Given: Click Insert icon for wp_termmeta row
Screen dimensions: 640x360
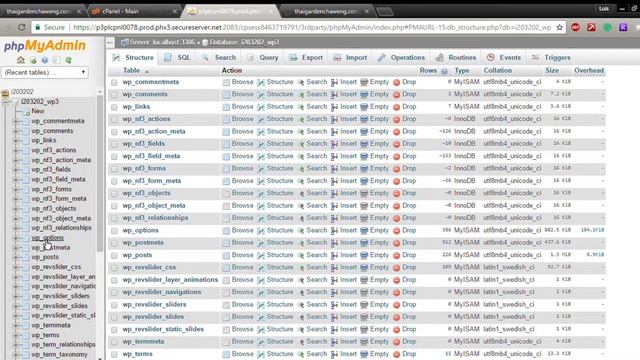Looking at the screenshot, I should (334, 342).
